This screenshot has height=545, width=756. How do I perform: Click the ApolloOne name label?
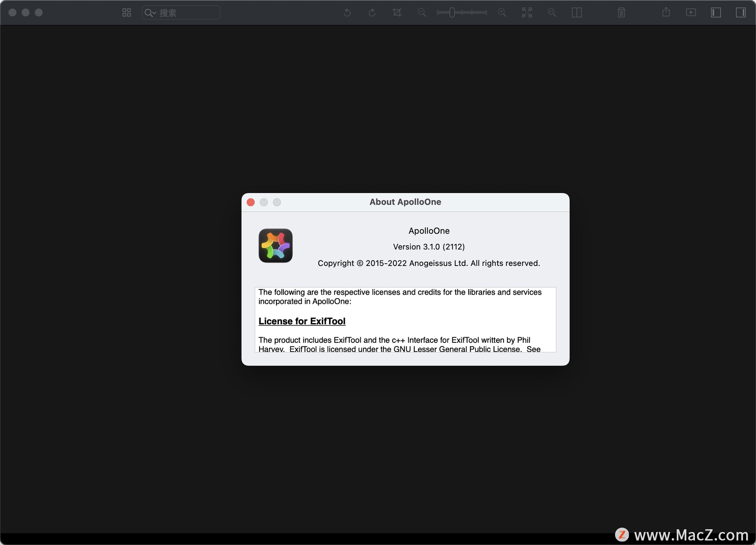429,231
